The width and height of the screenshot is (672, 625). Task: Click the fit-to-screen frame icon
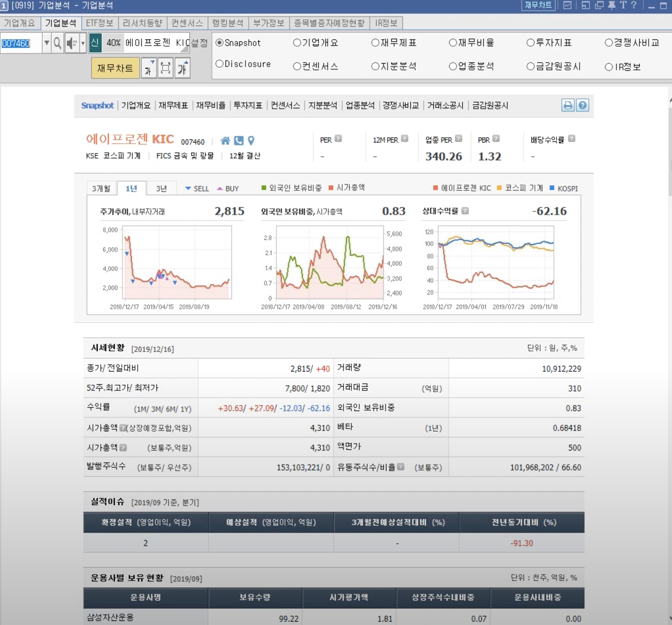pos(165,68)
